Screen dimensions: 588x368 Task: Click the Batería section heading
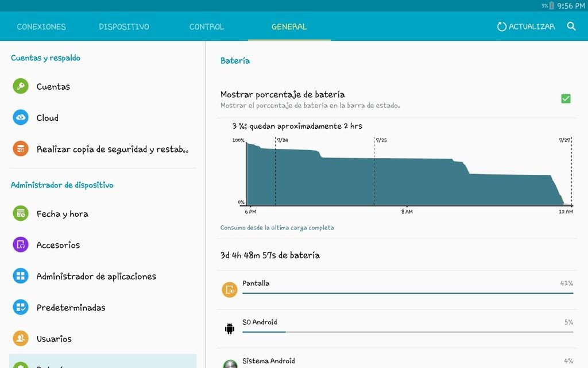point(235,60)
